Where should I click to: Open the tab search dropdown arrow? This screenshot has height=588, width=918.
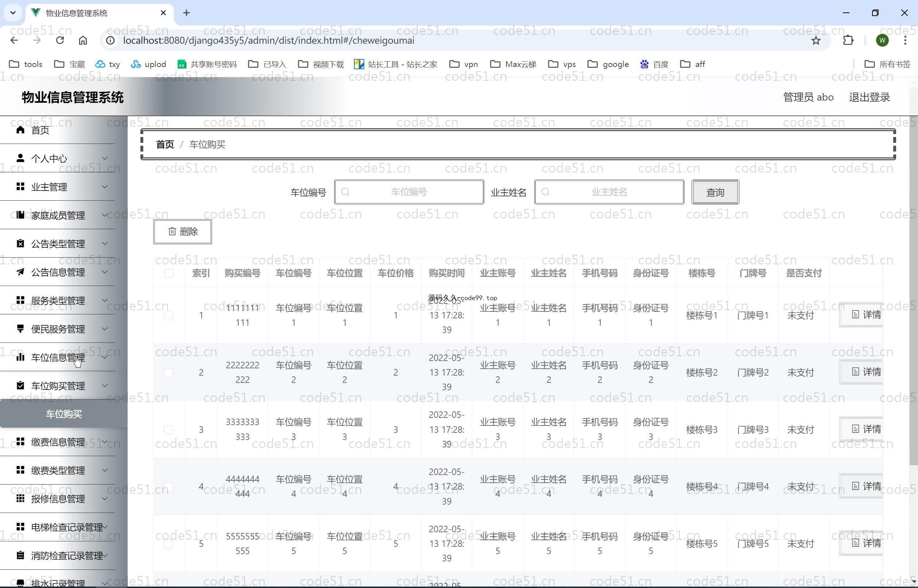(x=13, y=13)
